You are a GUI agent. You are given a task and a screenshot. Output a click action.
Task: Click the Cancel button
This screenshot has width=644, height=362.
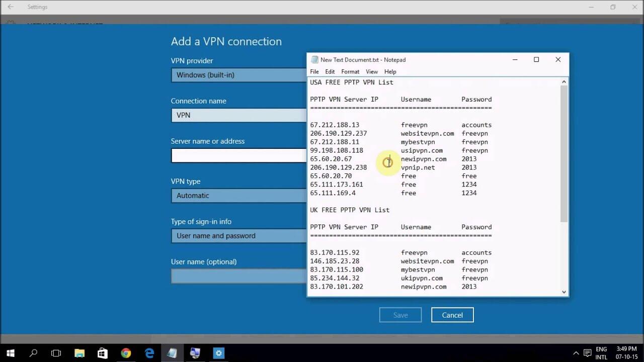point(452,315)
